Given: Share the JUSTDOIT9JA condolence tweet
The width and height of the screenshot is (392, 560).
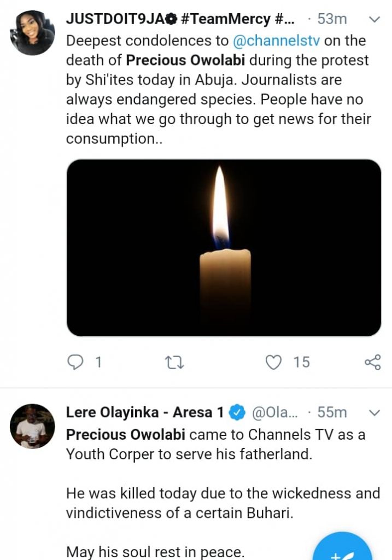Looking at the screenshot, I should point(372,362).
